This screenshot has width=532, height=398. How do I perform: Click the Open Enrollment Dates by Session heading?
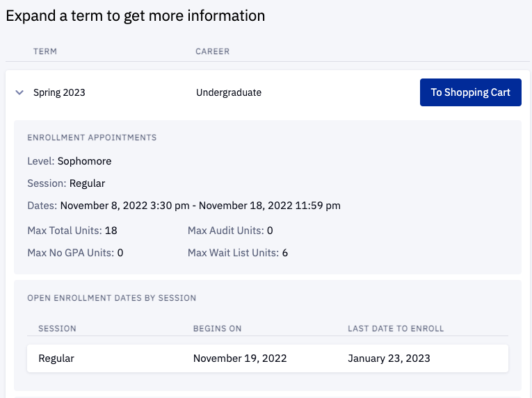pos(111,298)
